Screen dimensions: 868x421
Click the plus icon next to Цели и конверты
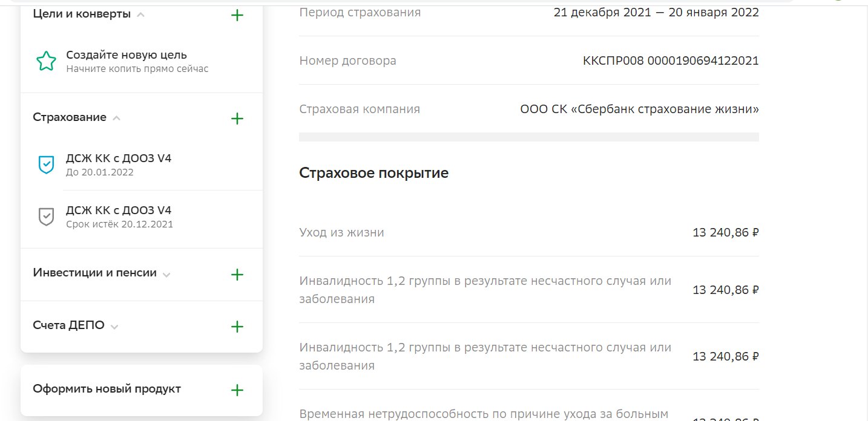[237, 15]
